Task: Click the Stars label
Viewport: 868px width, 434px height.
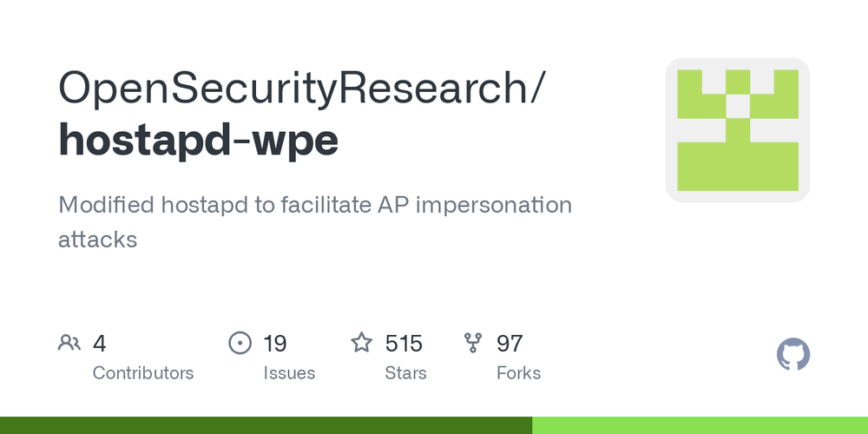Action: (x=405, y=373)
